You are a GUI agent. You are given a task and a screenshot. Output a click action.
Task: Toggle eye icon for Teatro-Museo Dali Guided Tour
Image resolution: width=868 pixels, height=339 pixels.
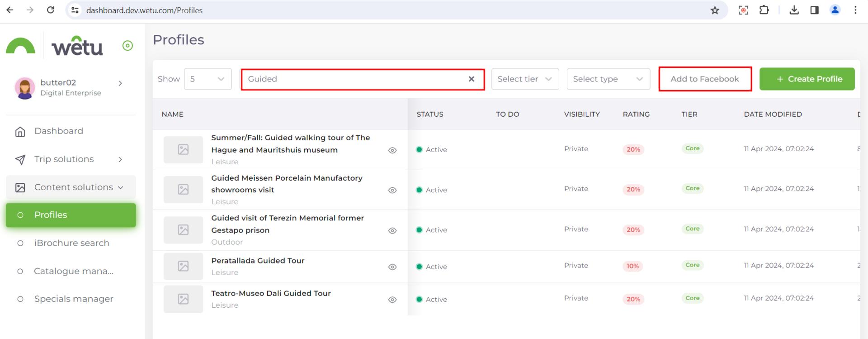[392, 300]
